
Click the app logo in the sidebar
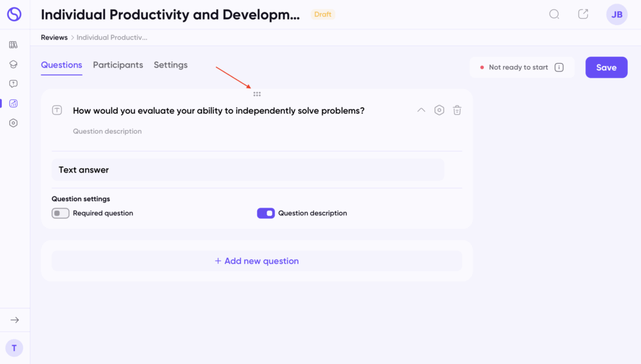point(14,14)
